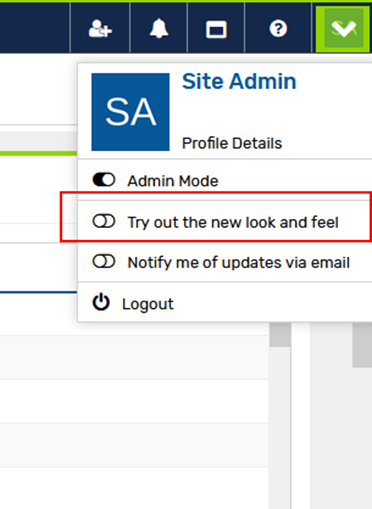Screen dimensions: 372x509
Task: Disable the Admin Mode toggle switch
Action: pyautogui.click(x=104, y=180)
